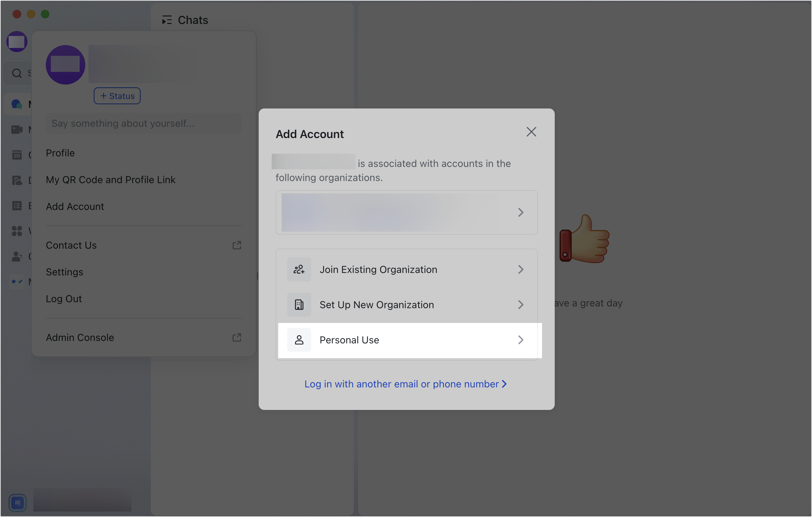Image resolution: width=812 pixels, height=517 pixels.
Task: Open the Workplace grid icon
Action: point(17,231)
